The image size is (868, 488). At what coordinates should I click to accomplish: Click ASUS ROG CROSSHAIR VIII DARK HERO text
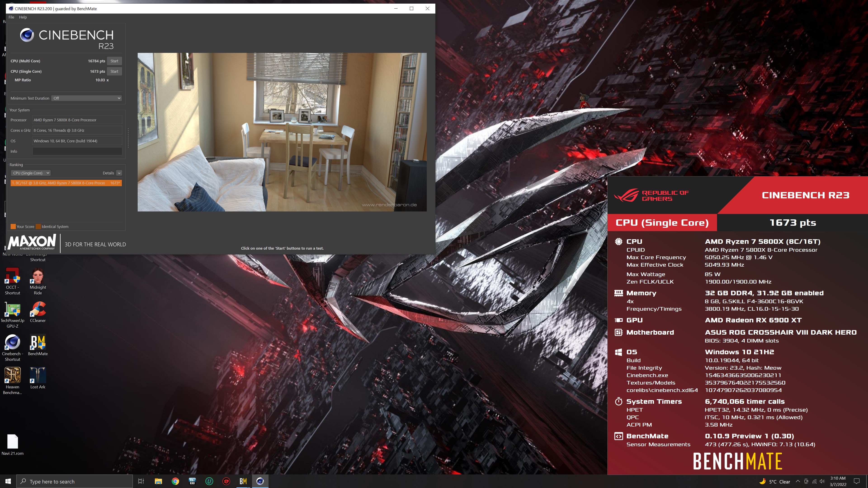[780, 332]
